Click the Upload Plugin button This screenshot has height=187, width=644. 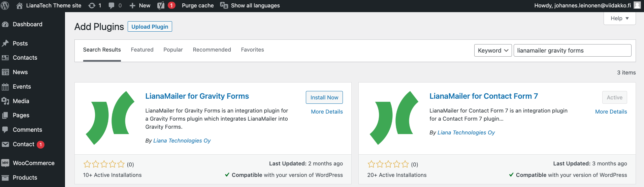150,27
